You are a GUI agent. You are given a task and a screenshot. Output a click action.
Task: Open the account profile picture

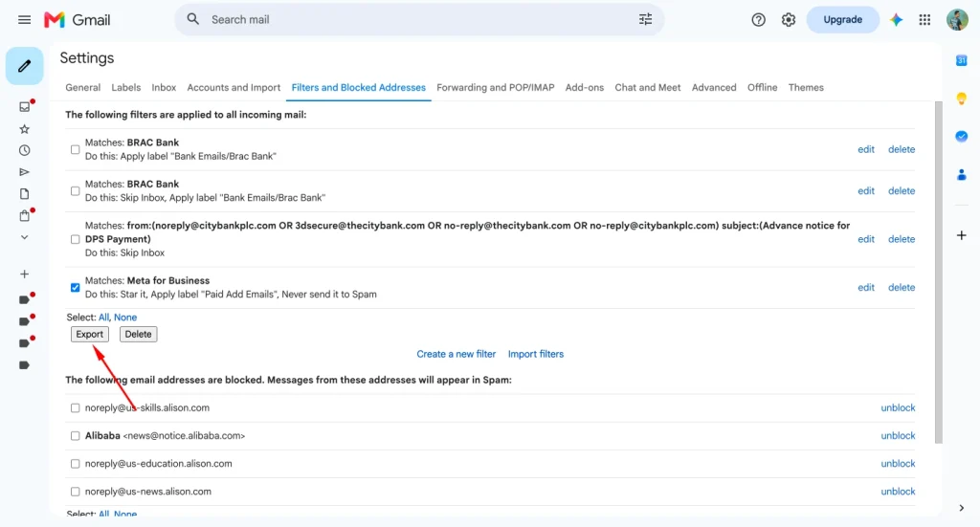coord(957,20)
